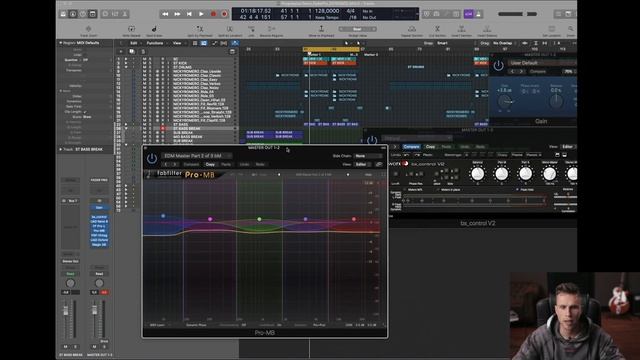Click the ST BASS BREAK volume fader

coord(66,310)
